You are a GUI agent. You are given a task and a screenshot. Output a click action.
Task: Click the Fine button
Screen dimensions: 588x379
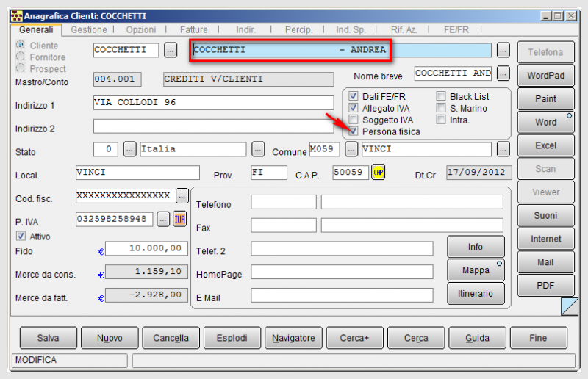(x=539, y=338)
